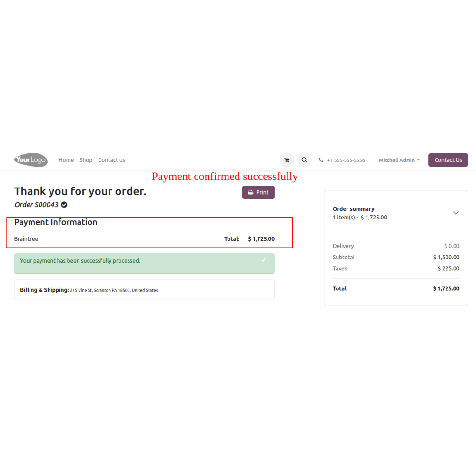This screenshot has height=476, width=476.
Task: Click the Braintree payment provider label
Action: pyautogui.click(x=26, y=239)
